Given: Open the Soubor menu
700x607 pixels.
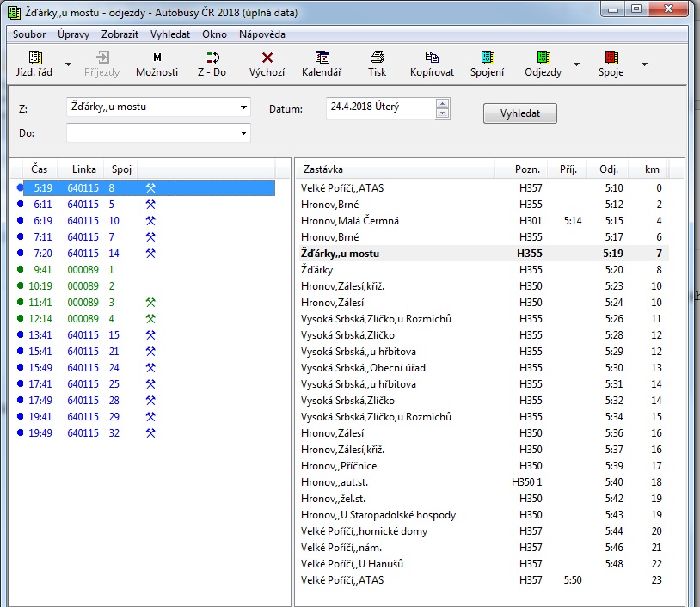Looking at the screenshot, I should point(30,34).
